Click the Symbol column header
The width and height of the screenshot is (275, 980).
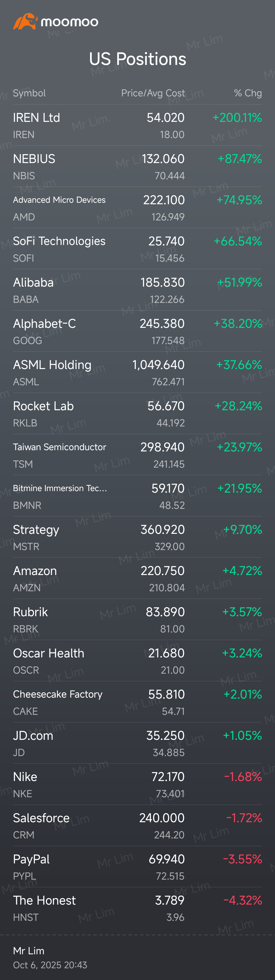29,93
